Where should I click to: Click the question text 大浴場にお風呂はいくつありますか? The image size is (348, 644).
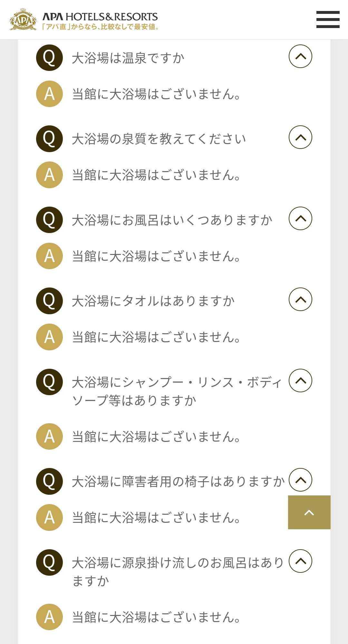click(172, 220)
